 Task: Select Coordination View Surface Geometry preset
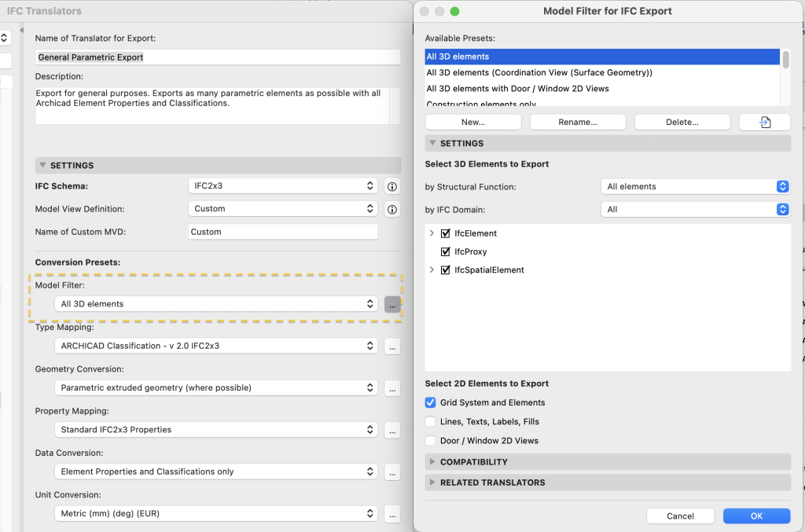pos(539,72)
